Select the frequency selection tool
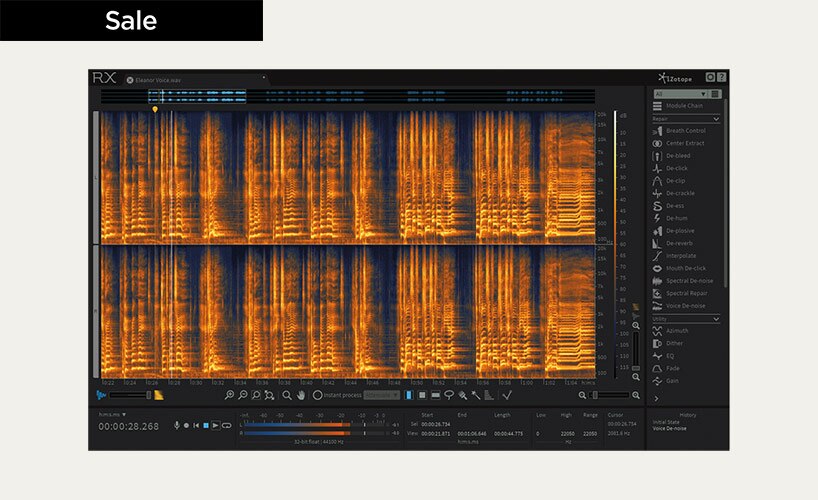Screen dimensions: 818x500 (435, 395)
